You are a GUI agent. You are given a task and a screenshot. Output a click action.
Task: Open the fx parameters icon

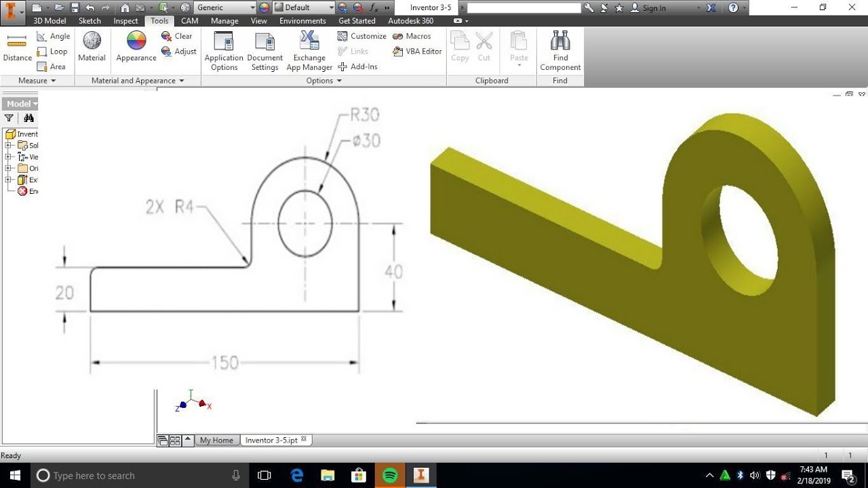pos(374,8)
